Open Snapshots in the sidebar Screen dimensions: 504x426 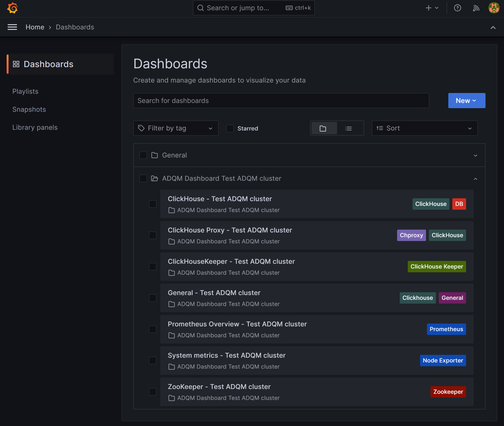pyautogui.click(x=29, y=109)
